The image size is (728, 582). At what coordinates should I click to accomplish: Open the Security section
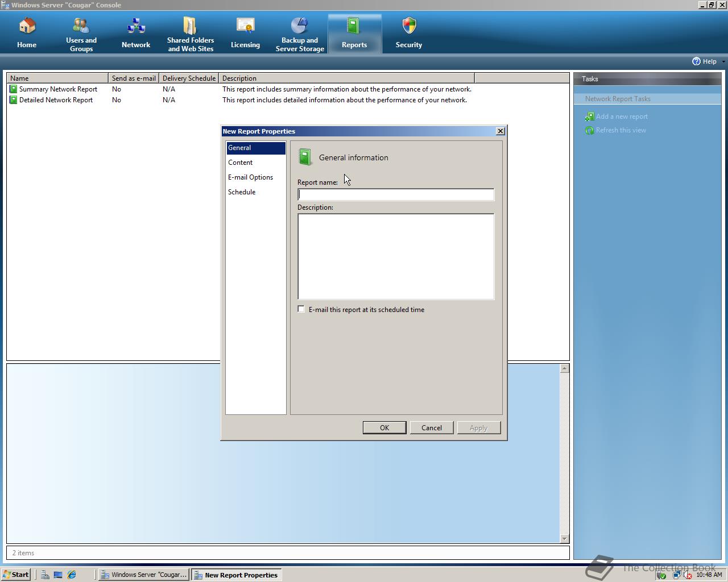[409, 34]
